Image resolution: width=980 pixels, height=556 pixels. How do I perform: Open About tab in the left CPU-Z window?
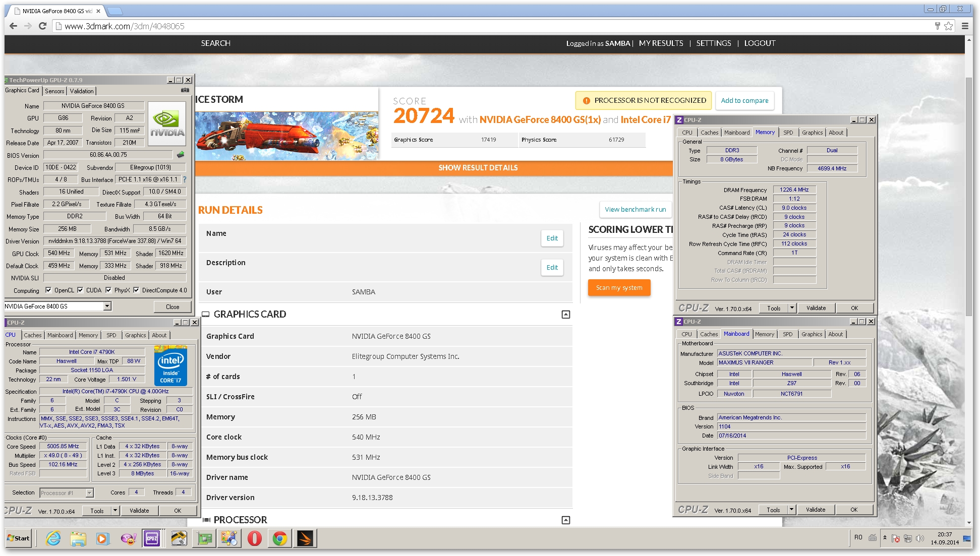[159, 335]
